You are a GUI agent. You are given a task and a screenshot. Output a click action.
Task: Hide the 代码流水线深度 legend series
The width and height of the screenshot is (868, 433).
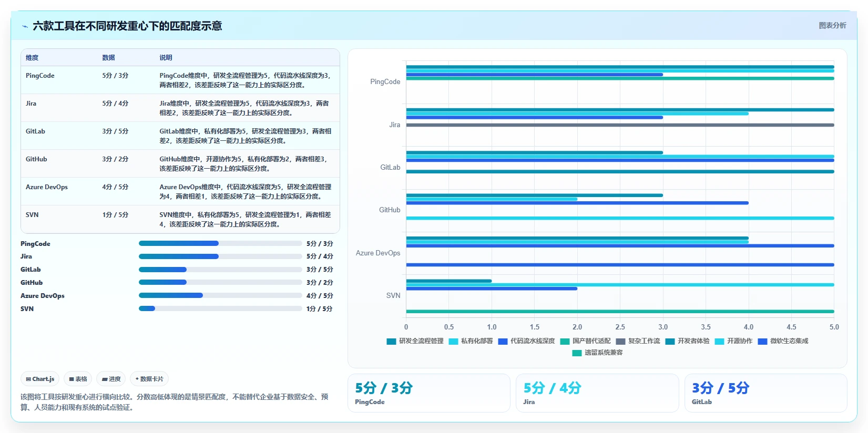click(x=526, y=341)
